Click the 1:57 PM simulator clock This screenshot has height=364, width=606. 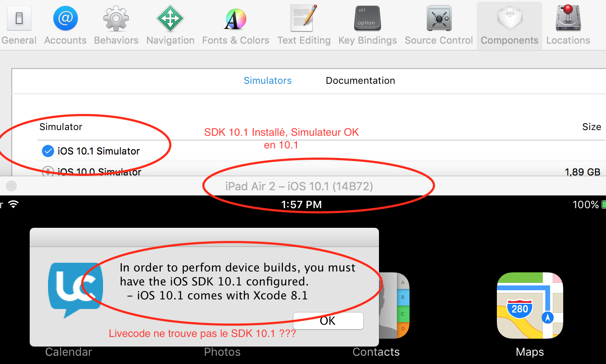click(x=301, y=205)
